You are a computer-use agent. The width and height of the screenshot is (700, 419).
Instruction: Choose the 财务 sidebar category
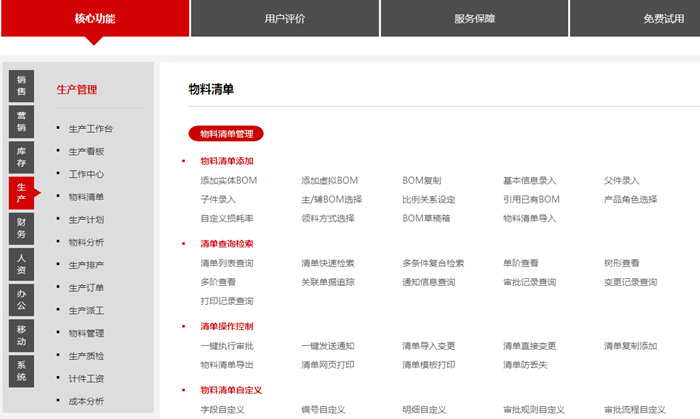21,227
